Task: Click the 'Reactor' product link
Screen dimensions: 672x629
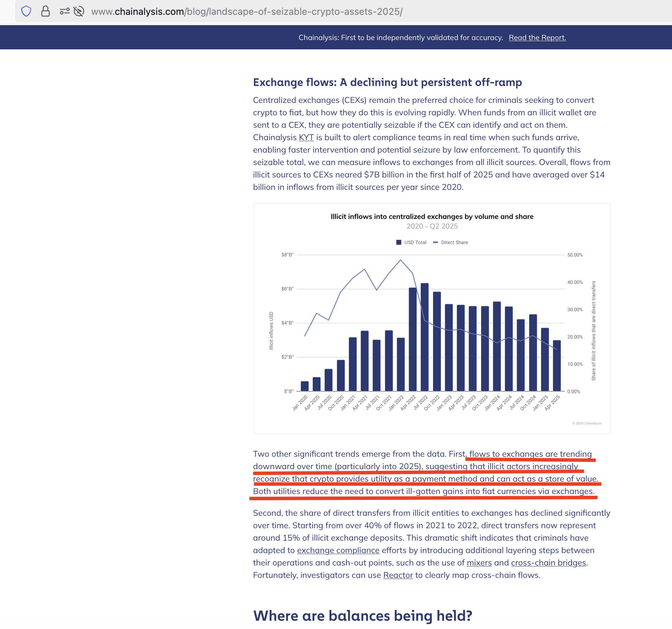Action: 398,575
